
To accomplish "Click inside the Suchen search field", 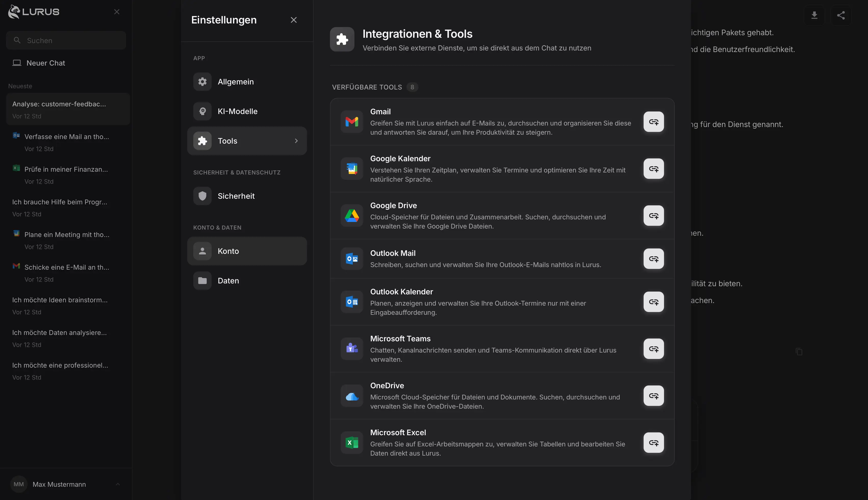I will coord(66,40).
